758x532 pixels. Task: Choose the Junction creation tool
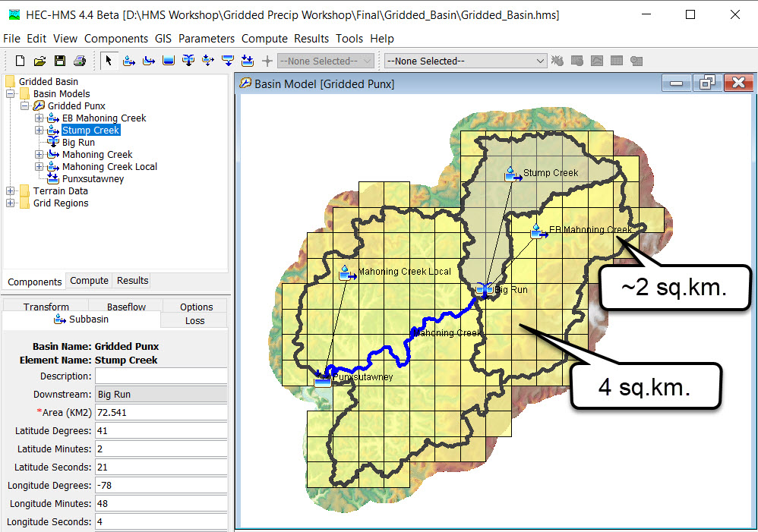188,61
